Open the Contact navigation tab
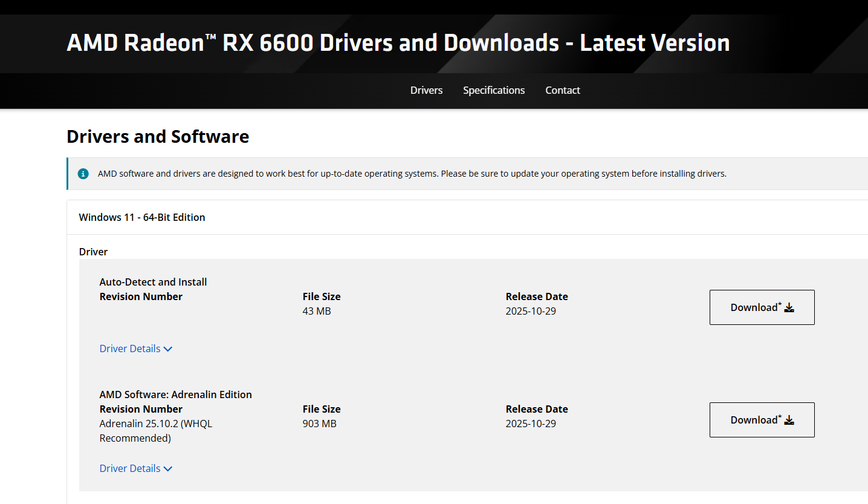This screenshot has width=868, height=504. pos(563,90)
